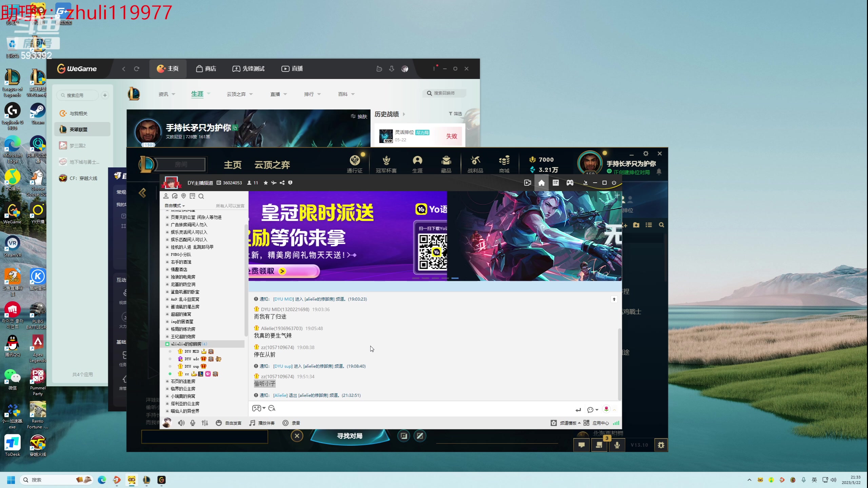Screen dimensions: 868x488
Task: Click the 筛选 filter button in 历史战绩
Action: pyautogui.click(x=455, y=114)
